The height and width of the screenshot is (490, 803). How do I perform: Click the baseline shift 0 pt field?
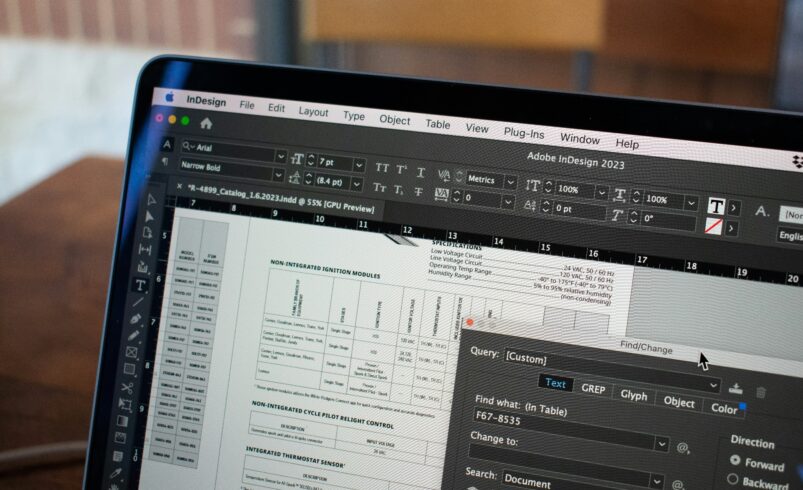[579, 209]
